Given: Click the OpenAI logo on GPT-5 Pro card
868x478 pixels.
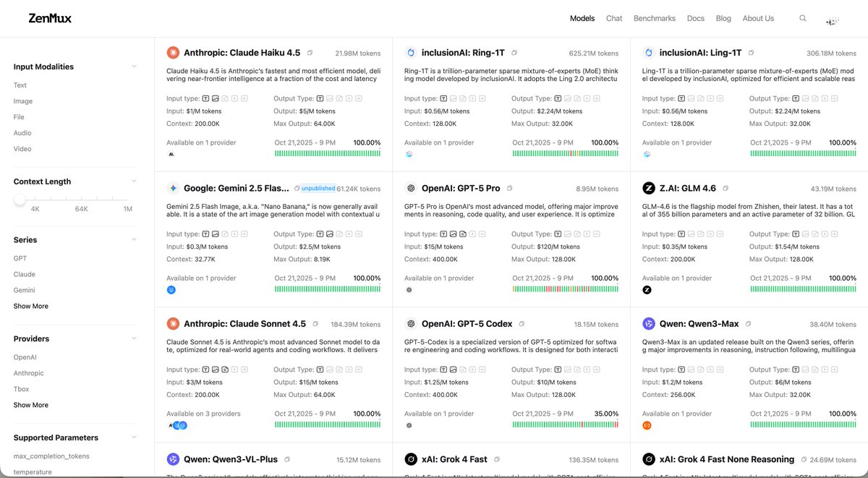Looking at the screenshot, I should [411, 188].
